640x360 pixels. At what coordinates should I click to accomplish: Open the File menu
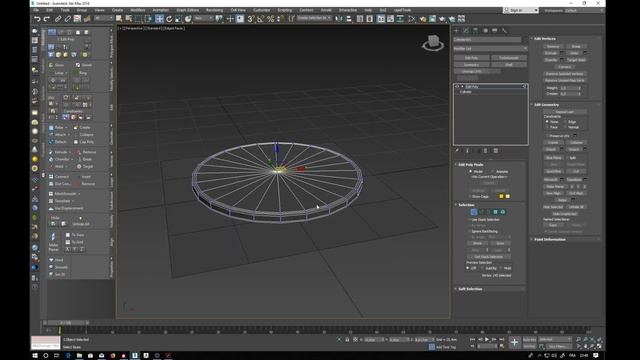pos(36,10)
